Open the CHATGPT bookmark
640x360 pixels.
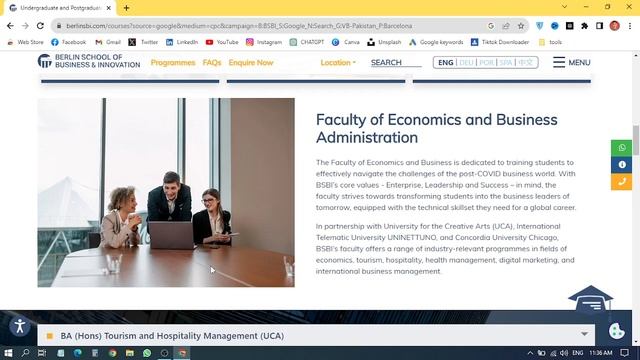coord(307,42)
